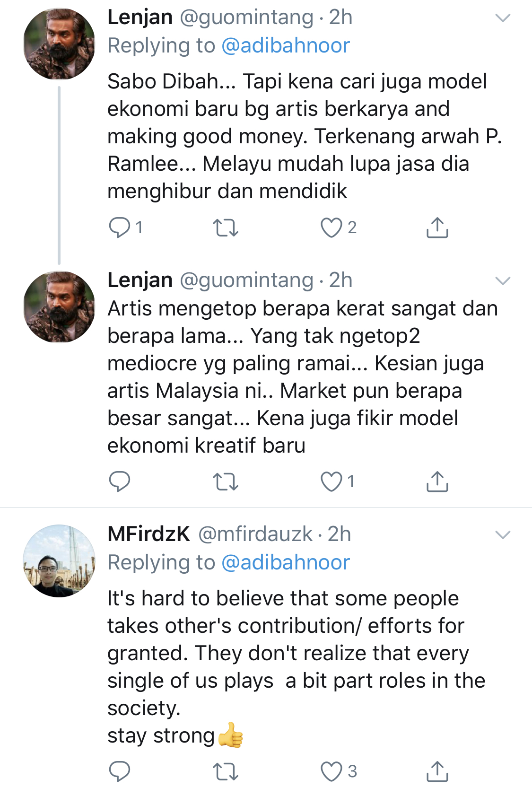Image resolution: width=532 pixels, height=796 pixels.
Task: Retweet Lenjan's P. Ramlee tweet
Action: pos(226,227)
